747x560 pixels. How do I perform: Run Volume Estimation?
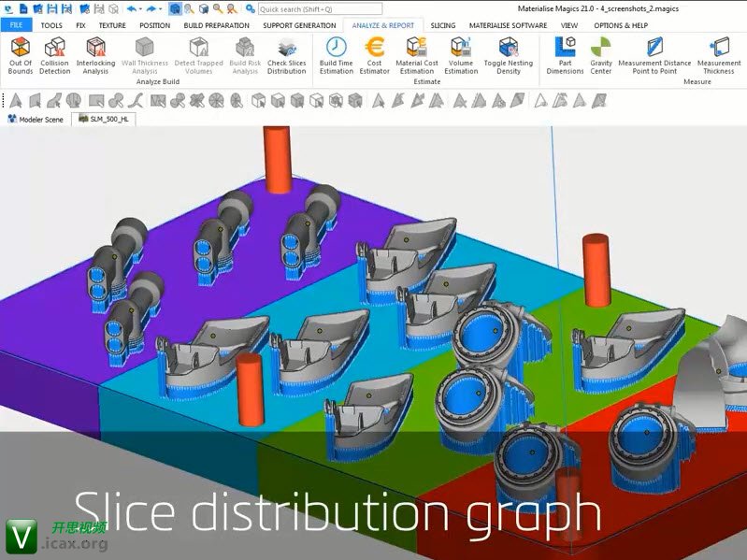click(460, 55)
